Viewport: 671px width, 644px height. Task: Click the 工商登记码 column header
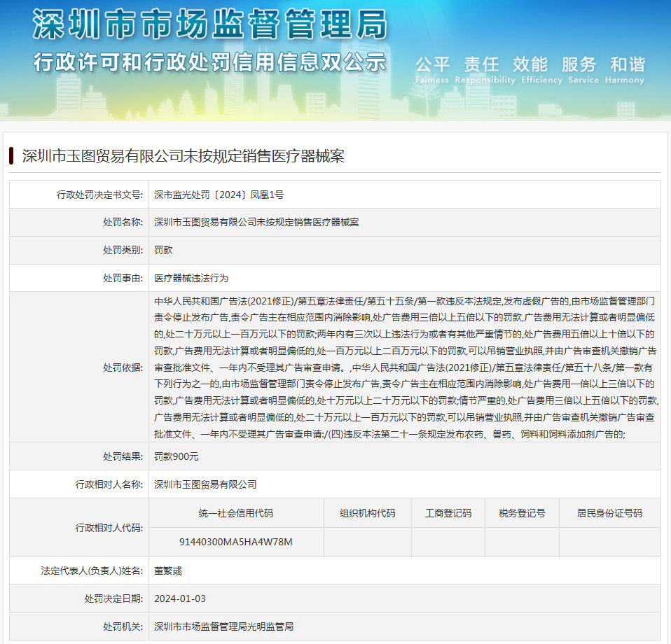pos(448,513)
